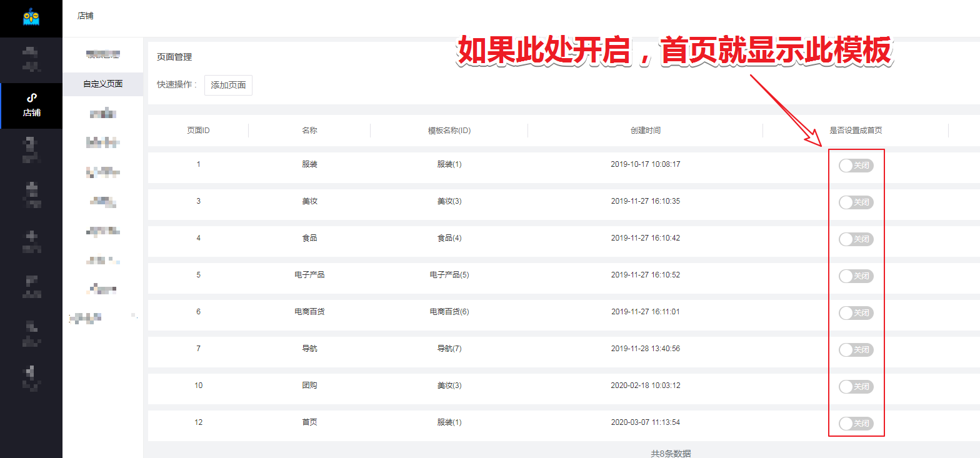Select 自定义页面 in the side menu

102,84
